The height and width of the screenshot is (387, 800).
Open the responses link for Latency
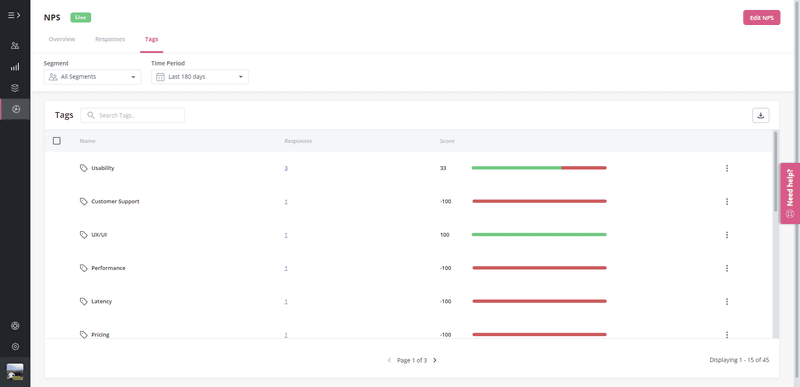tap(286, 301)
